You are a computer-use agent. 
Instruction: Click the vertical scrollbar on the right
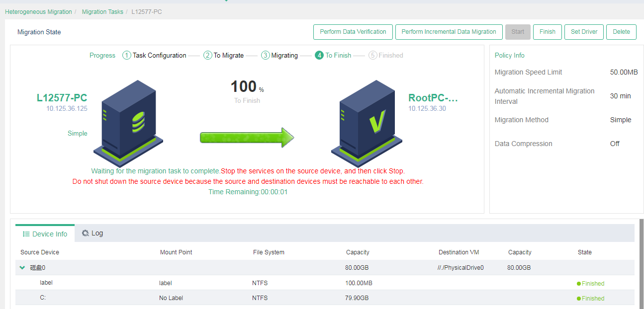tap(641, 263)
